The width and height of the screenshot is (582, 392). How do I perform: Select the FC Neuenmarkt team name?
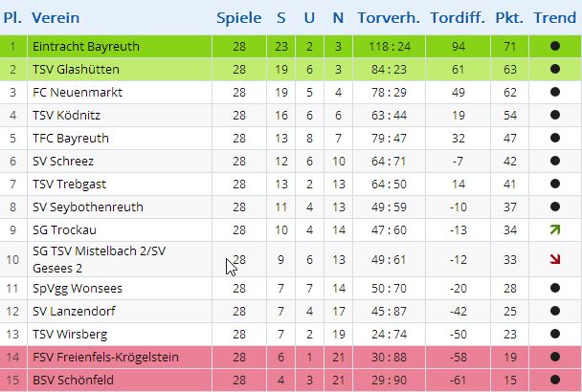tap(73, 92)
